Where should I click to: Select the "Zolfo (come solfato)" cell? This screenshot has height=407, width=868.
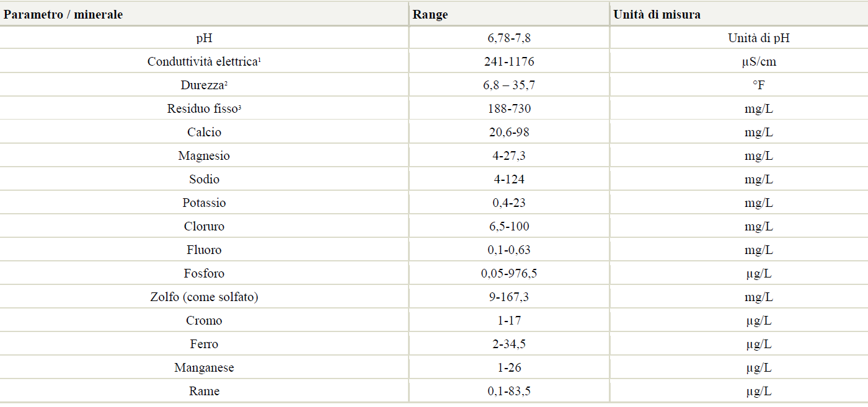click(204, 297)
